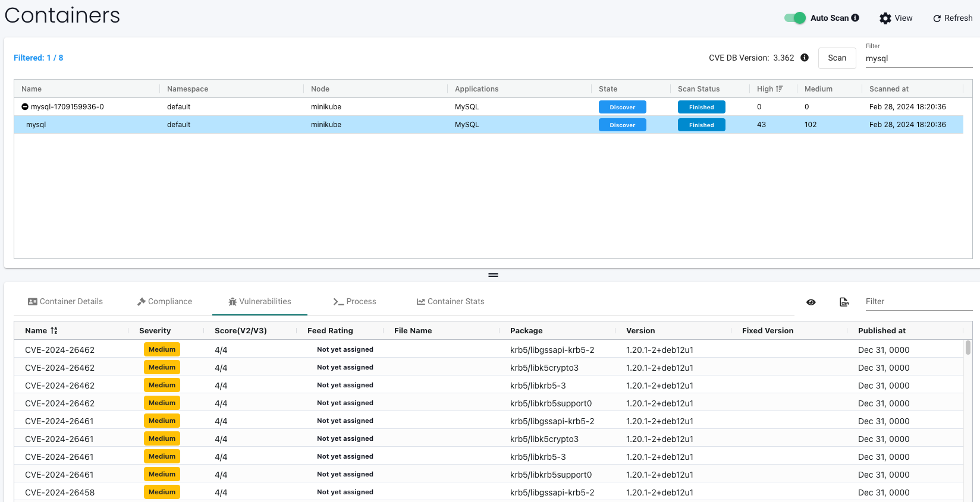The width and height of the screenshot is (980, 502).
Task: Open the Process tab
Action: pyautogui.click(x=355, y=302)
